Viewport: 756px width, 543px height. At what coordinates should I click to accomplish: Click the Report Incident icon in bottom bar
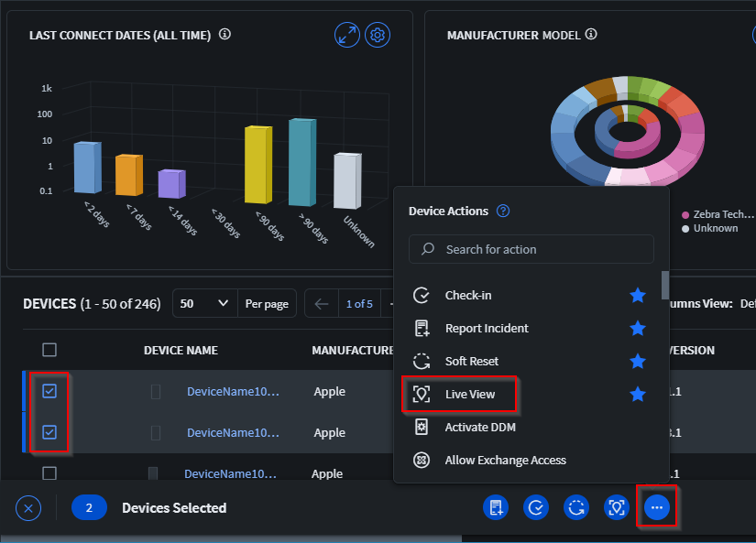497,507
